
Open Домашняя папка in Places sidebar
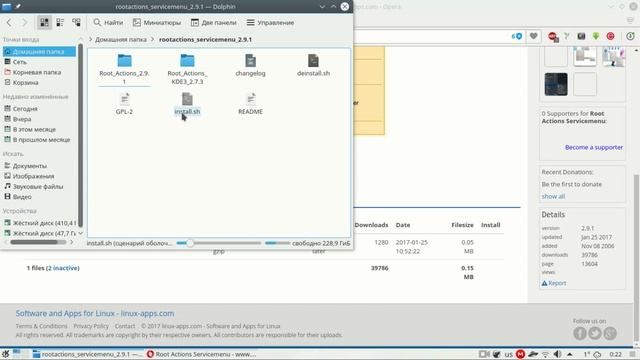[x=39, y=51]
